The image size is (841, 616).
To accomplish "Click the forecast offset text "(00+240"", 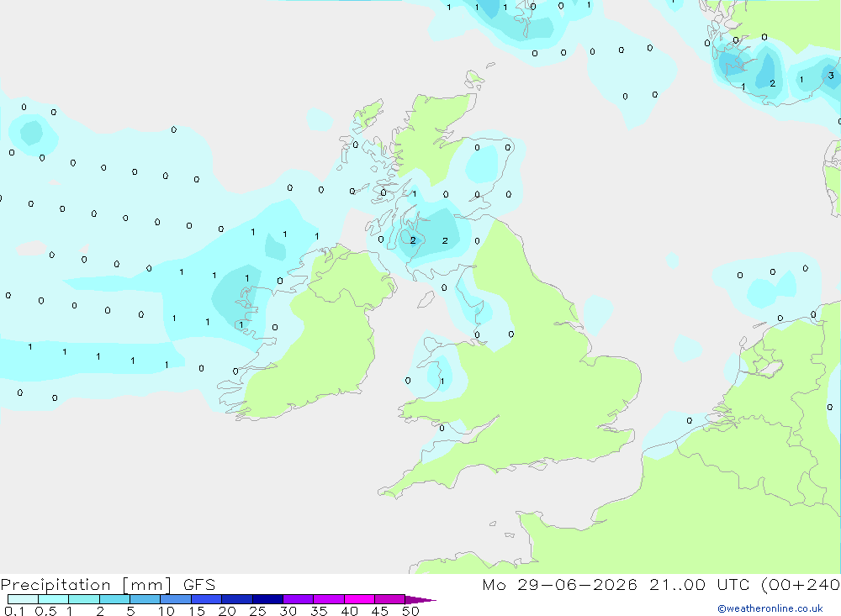I will [800, 584].
